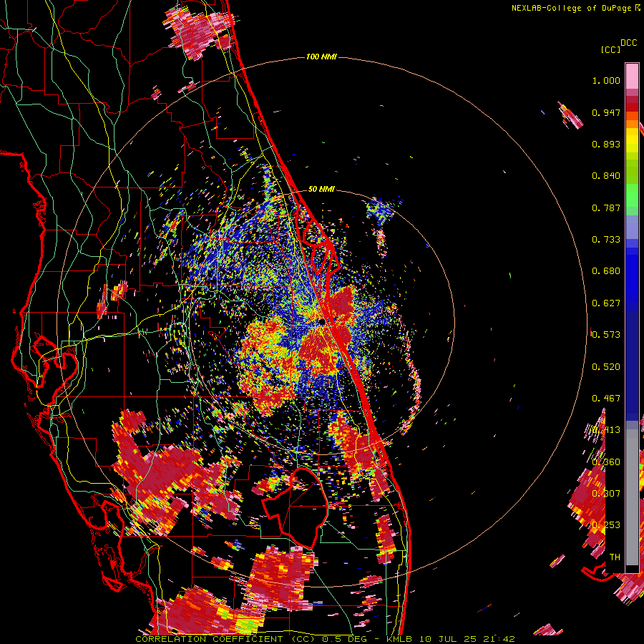
Task: Click the 0.947 value on the color scale
Action: pos(606,112)
